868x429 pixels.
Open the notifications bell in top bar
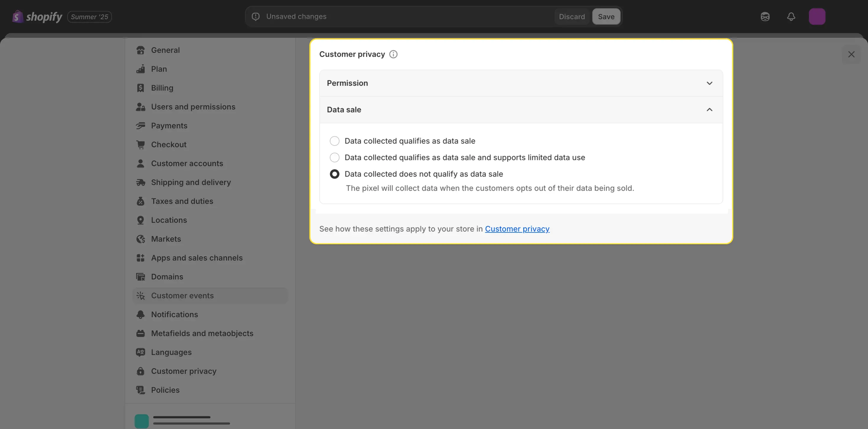point(791,17)
